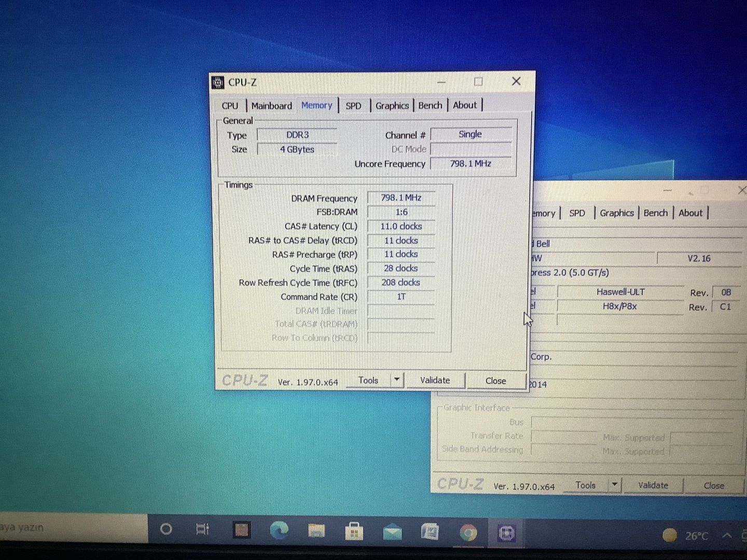Click Validate in the front CPU-Z window
The image size is (747, 560).
[x=435, y=380]
